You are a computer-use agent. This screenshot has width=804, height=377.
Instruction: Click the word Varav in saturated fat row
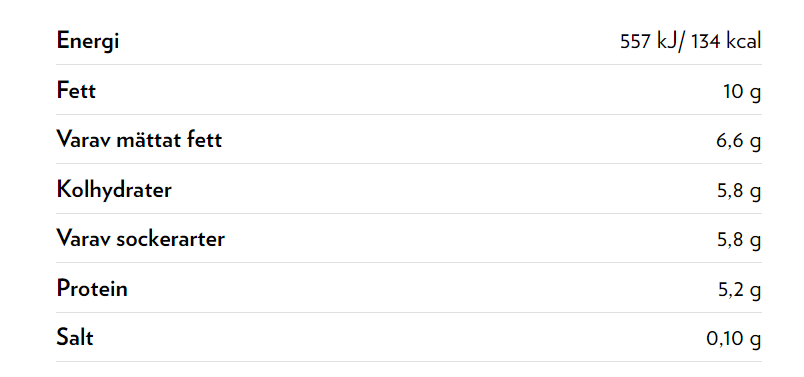[84, 140]
